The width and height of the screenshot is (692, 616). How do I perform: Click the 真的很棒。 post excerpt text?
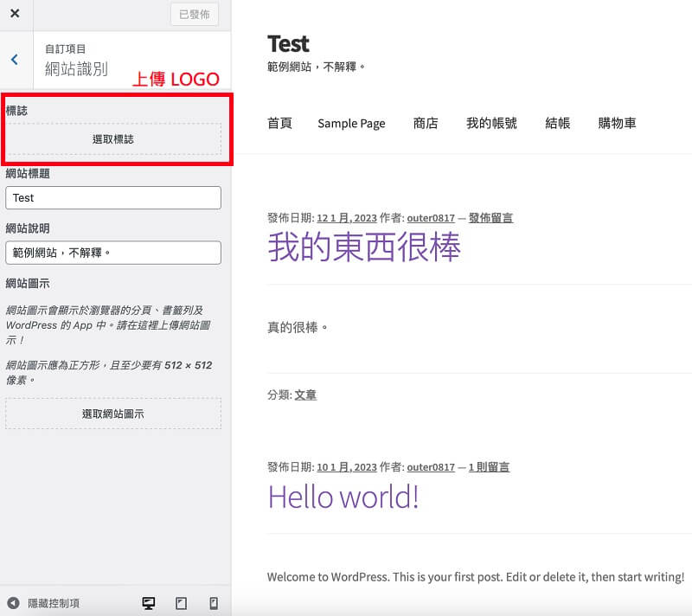pyautogui.click(x=298, y=327)
